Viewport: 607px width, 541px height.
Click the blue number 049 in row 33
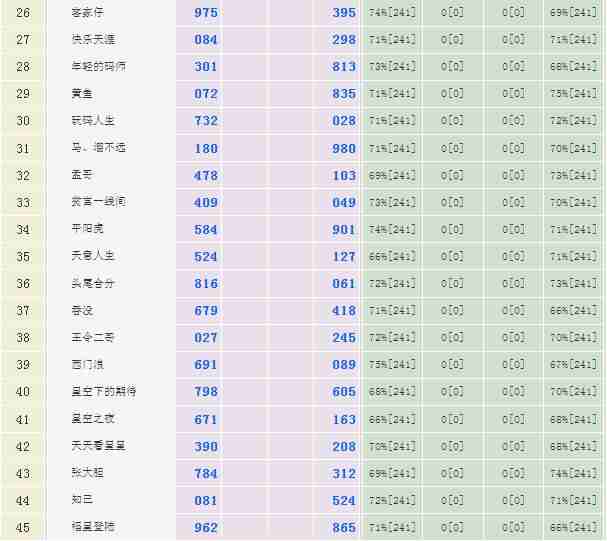(x=344, y=203)
